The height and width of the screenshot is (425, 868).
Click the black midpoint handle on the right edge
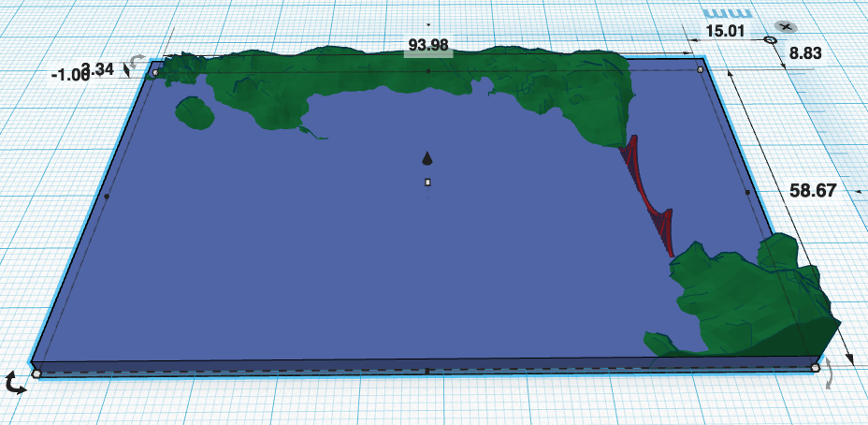pyautogui.click(x=746, y=192)
